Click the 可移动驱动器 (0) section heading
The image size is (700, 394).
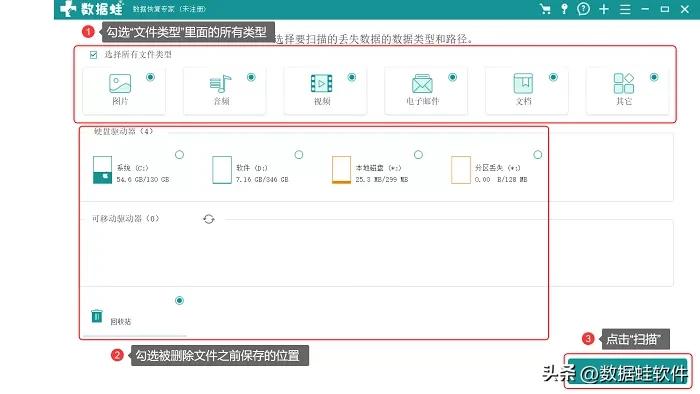pos(125,219)
